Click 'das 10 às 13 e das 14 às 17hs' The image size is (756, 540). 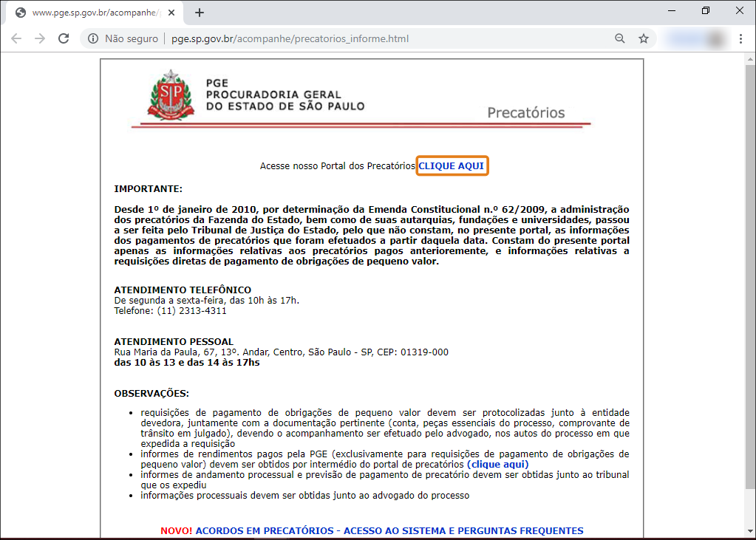(187, 363)
